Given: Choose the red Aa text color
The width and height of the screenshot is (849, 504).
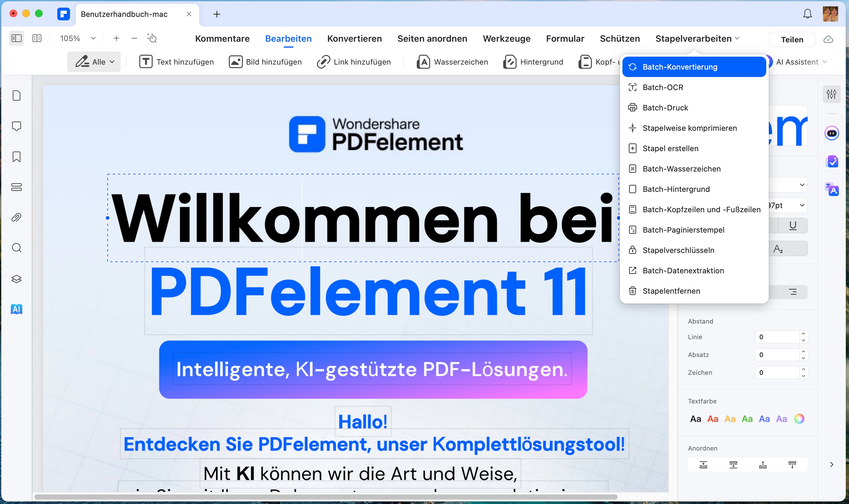Looking at the screenshot, I should [713, 419].
